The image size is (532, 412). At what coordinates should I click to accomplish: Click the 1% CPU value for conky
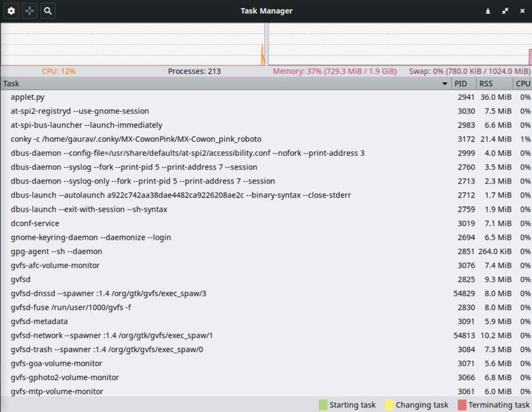pos(525,139)
